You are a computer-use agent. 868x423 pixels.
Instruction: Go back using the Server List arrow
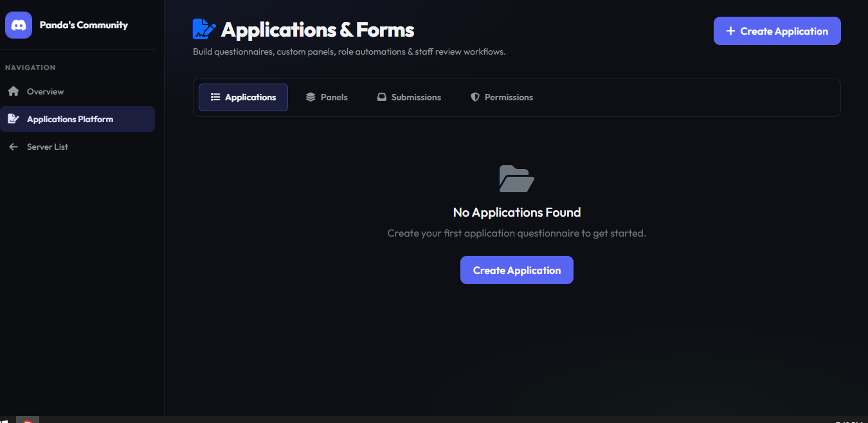coord(14,147)
